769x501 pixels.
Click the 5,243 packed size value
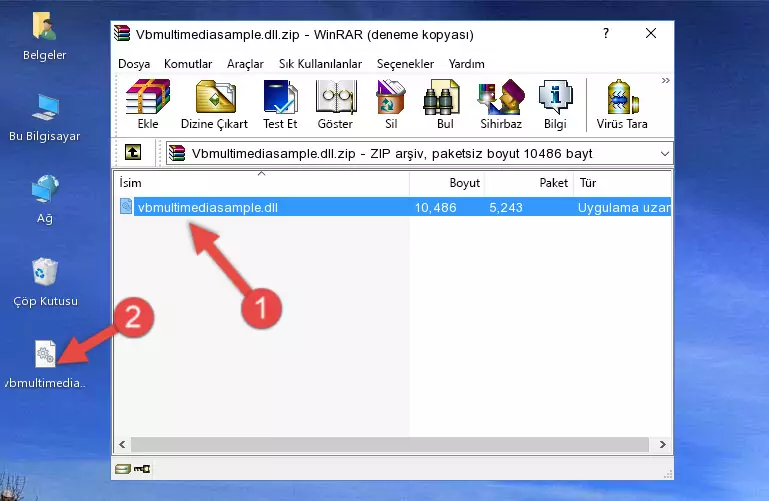(x=506, y=207)
